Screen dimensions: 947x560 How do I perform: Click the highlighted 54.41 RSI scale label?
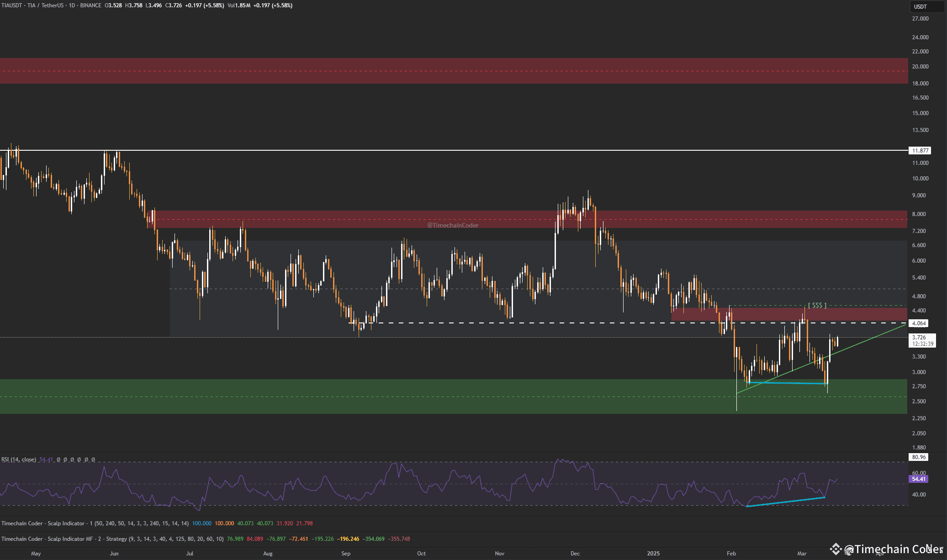point(919,479)
